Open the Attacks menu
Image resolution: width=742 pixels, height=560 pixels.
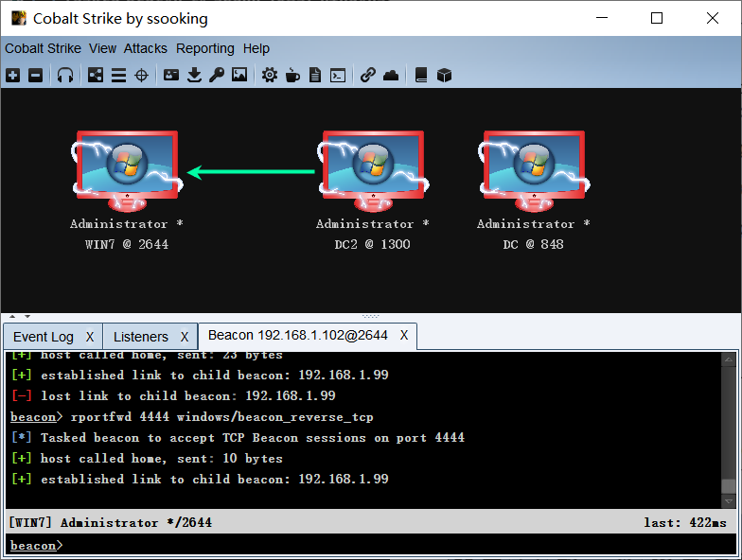click(146, 48)
